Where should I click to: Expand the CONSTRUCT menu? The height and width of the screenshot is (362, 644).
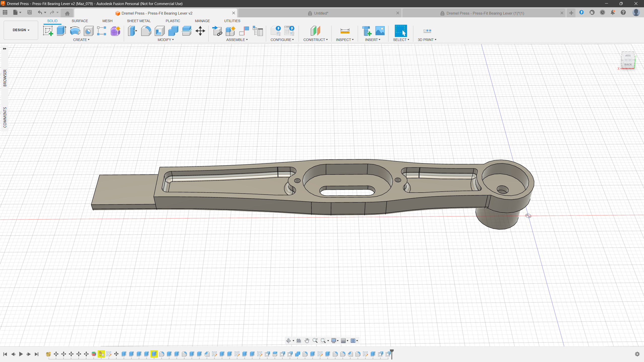pyautogui.click(x=315, y=40)
